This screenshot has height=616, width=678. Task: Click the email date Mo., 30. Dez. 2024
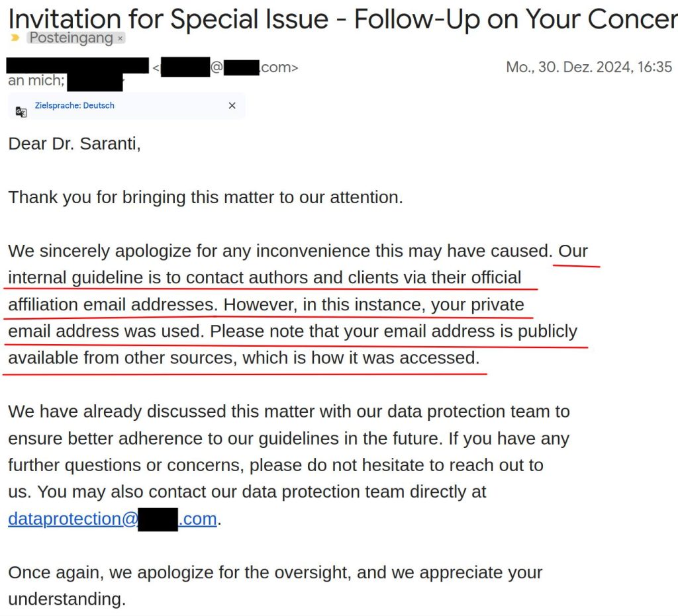(x=588, y=67)
